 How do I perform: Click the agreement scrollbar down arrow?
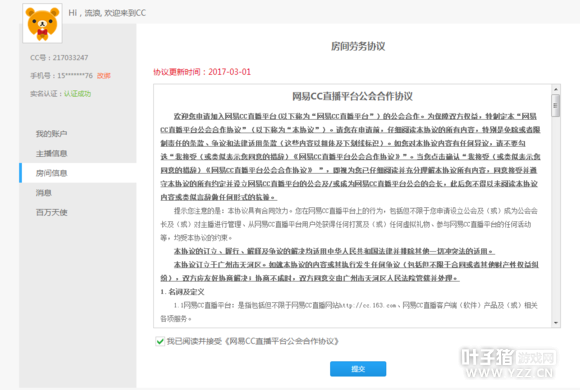(x=556, y=323)
